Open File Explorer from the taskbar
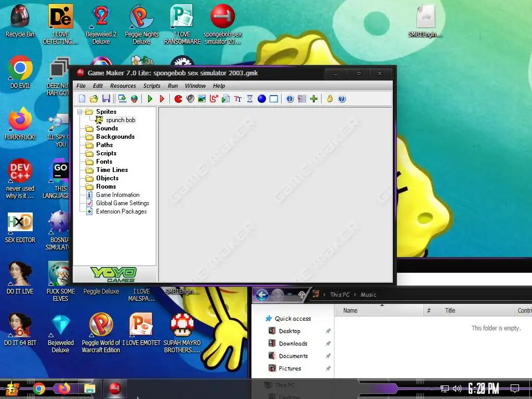The image size is (532, 399). 89,389
